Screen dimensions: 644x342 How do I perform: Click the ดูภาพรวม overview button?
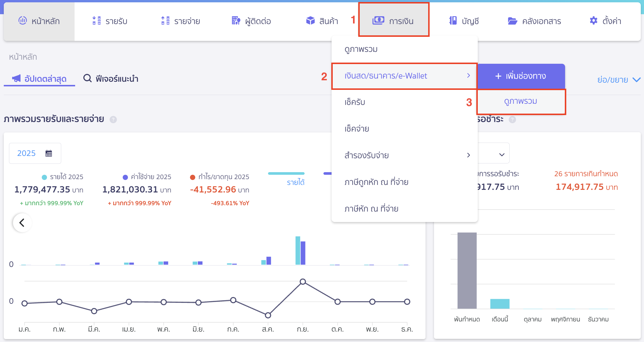tap(521, 101)
